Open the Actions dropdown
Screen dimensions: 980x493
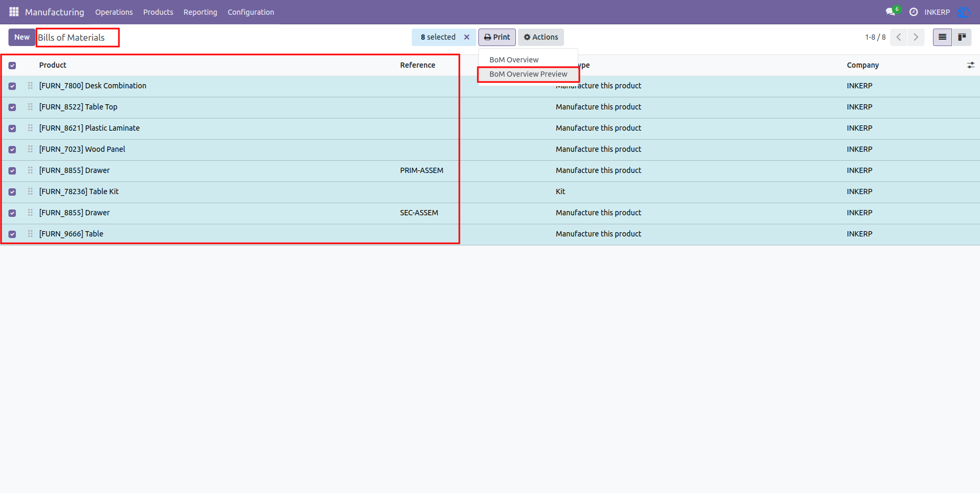coord(541,37)
